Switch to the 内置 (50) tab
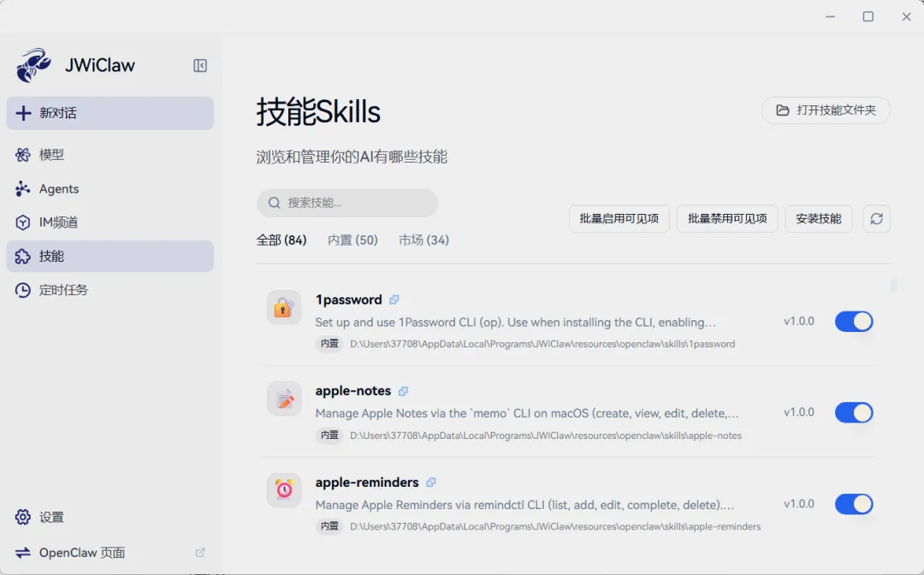Image resolution: width=924 pixels, height=575 pixels. pyautogui.click(x=352, y=240)
